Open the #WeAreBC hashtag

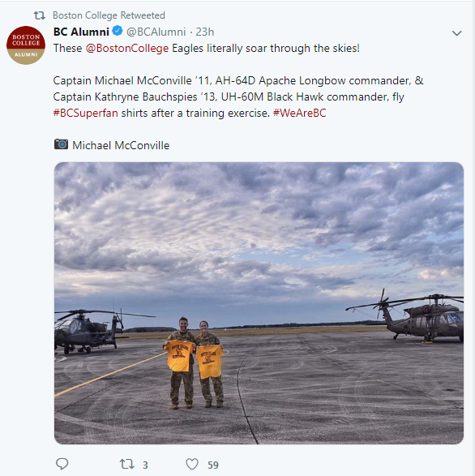[299, 113]
